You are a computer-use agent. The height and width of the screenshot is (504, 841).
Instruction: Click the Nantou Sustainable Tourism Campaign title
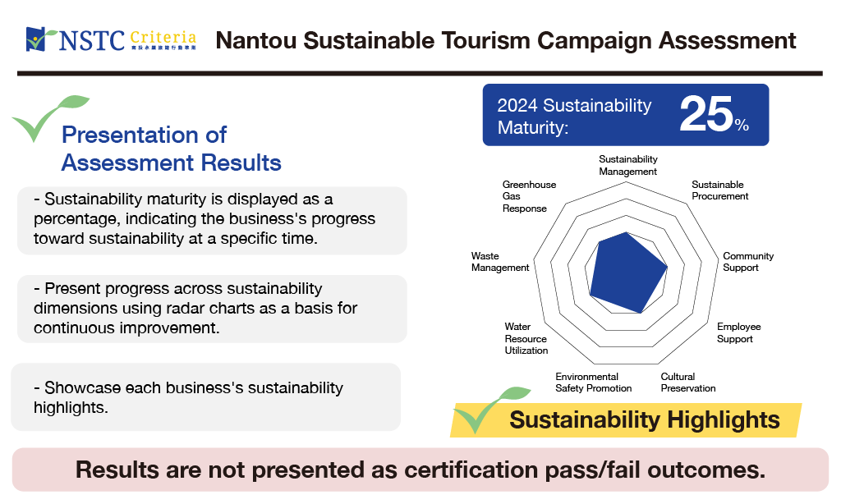[x=505, y=40]
